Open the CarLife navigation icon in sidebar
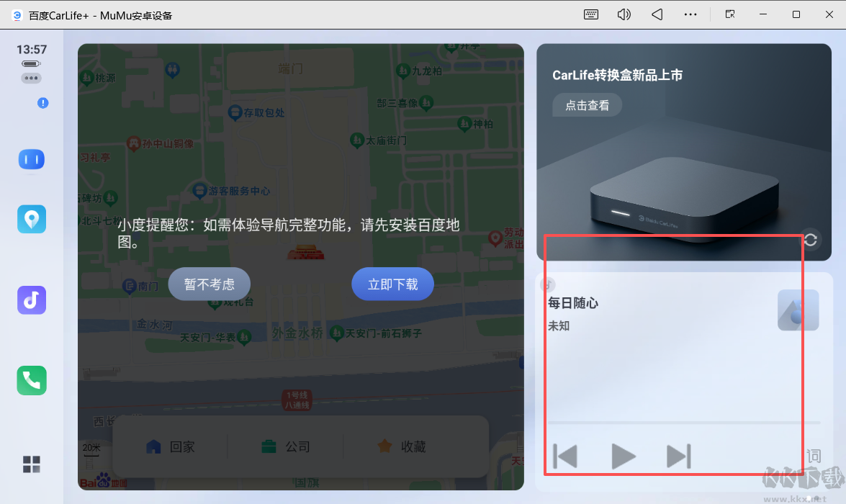The height and width of the screenshot is (504, 846). [31, 159]
